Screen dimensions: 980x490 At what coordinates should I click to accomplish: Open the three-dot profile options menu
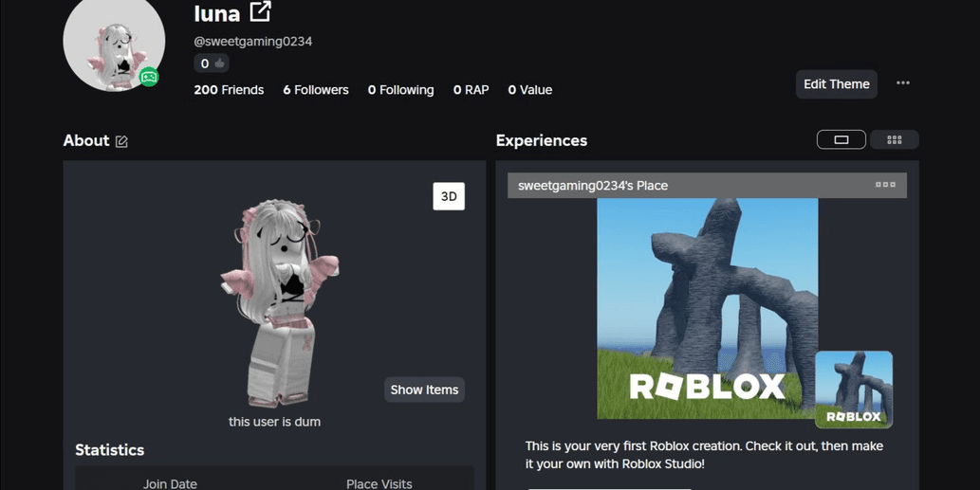point(902,83)
